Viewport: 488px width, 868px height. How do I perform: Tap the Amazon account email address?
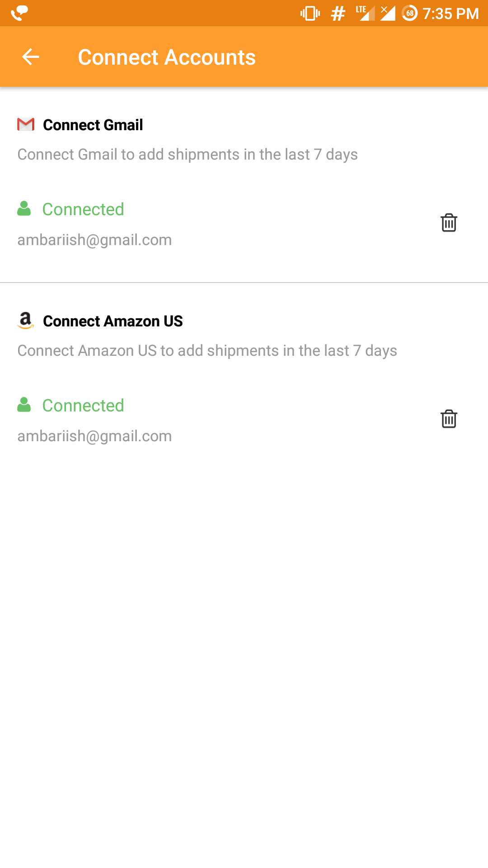(x=94, y=436)
